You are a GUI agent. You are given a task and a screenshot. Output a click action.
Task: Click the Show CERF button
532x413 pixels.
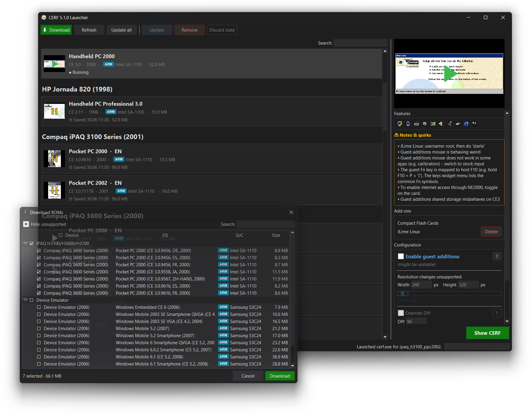tap(487, 333)
